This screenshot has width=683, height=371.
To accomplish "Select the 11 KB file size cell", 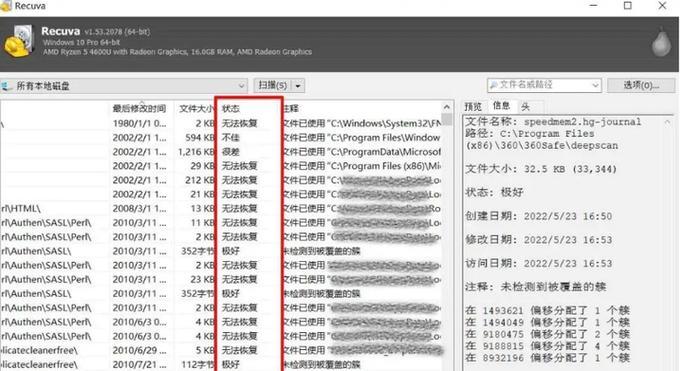I will (x=203, y=223).
